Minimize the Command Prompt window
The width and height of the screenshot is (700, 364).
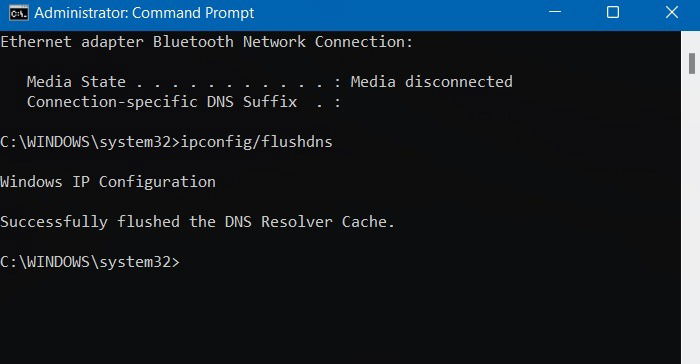click(555, 13)
